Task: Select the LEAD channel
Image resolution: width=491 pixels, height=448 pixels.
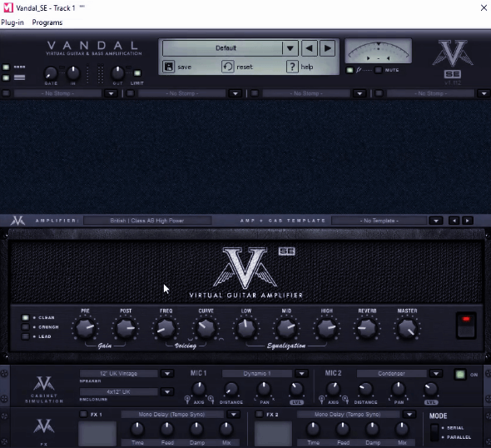Action: coord(25,336)
